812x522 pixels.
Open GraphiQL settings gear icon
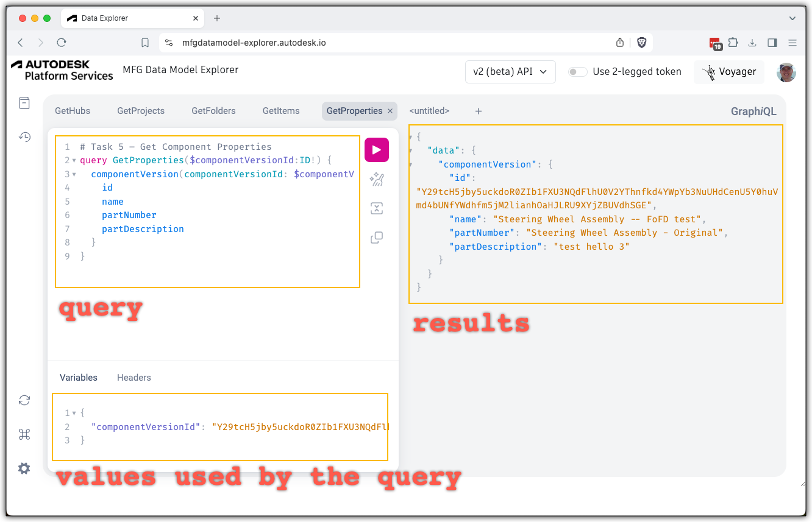pyautogui.click(x=24, y=468)
